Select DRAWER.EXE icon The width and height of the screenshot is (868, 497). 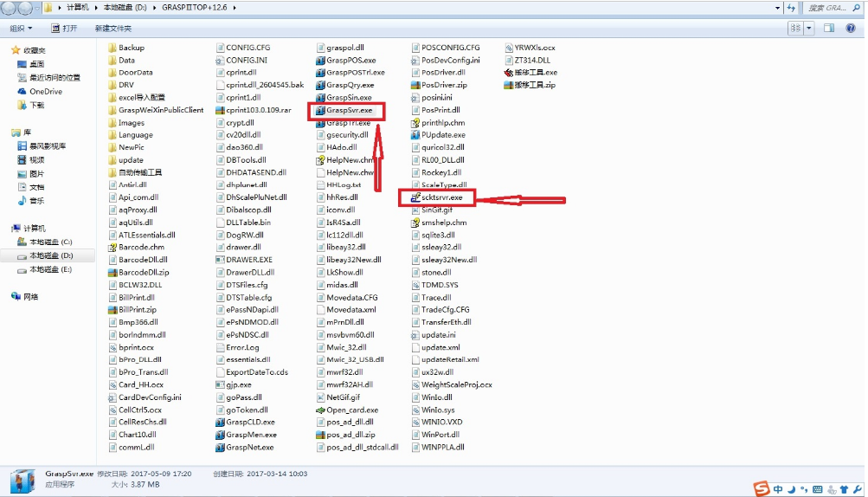click(x=220, y=260)
